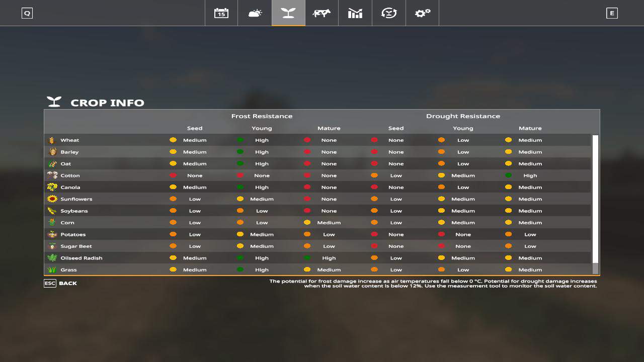
Task: Open the price statistics chart icon
Action: pos(355,13)
